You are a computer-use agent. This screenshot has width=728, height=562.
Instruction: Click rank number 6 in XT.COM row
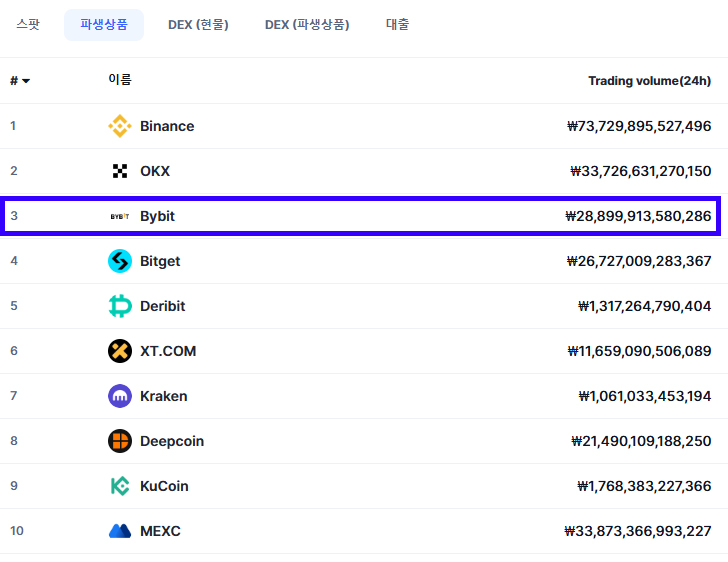coord(14,351)
